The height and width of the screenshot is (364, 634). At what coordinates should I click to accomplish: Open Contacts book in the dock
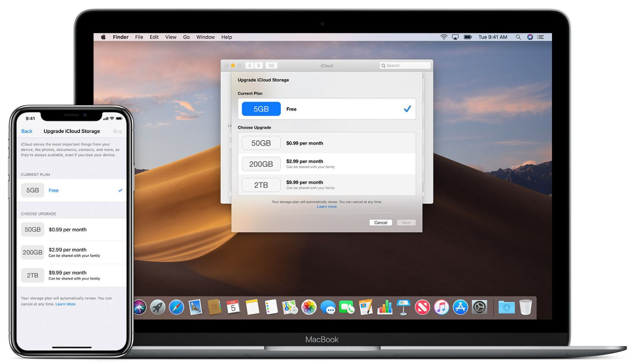tap(214, 307)
